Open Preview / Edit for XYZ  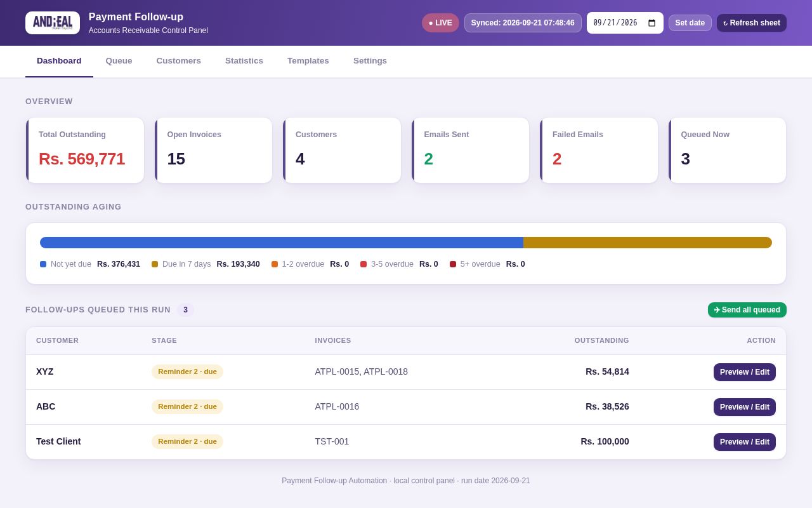tap(745, 372)
